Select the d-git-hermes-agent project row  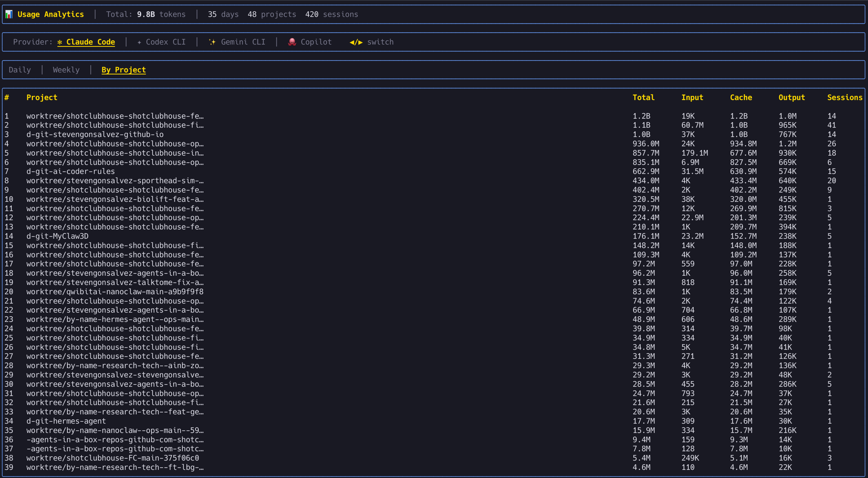[x=66, y=421]
